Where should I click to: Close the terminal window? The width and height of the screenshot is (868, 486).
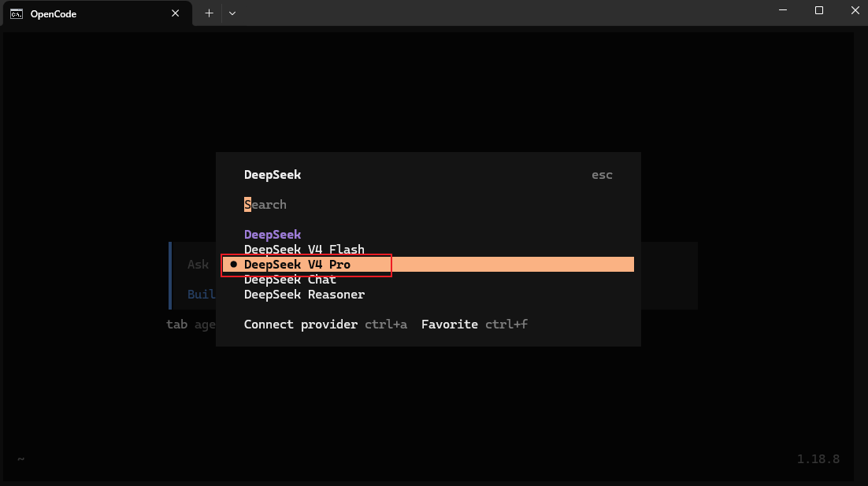(x=855, y=10)
